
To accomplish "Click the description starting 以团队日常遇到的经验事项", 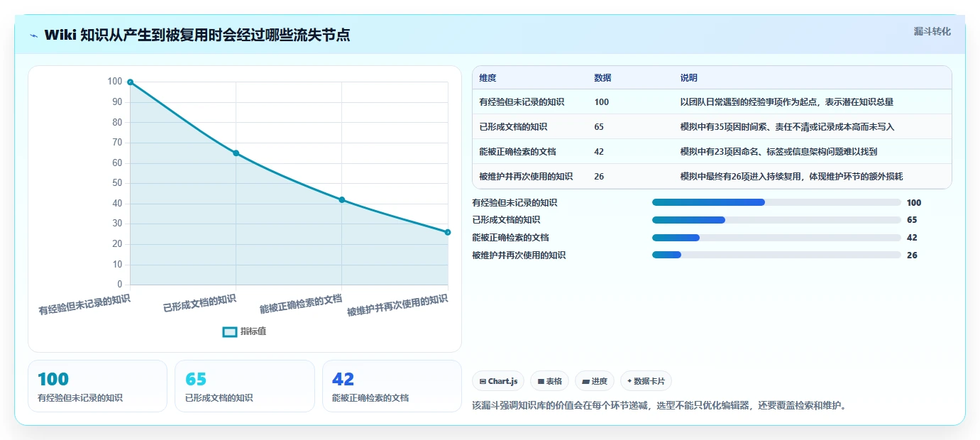I will pyautogui.click(x=786, y=102).
